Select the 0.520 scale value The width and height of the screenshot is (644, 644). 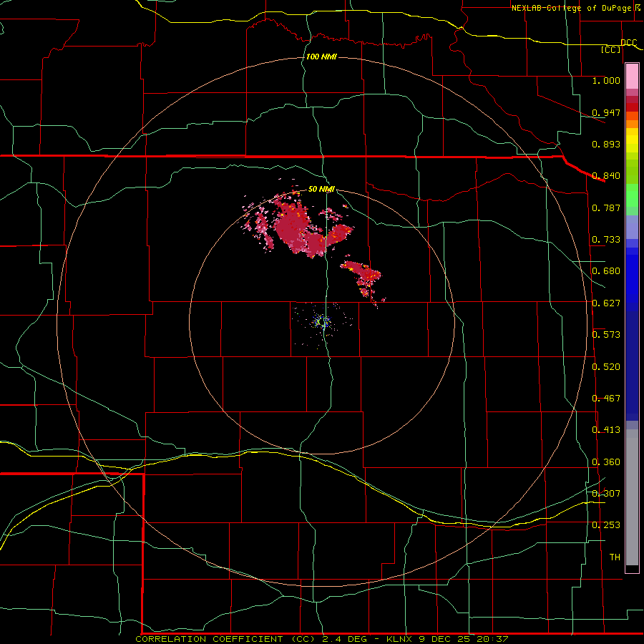tap(606, 367)
